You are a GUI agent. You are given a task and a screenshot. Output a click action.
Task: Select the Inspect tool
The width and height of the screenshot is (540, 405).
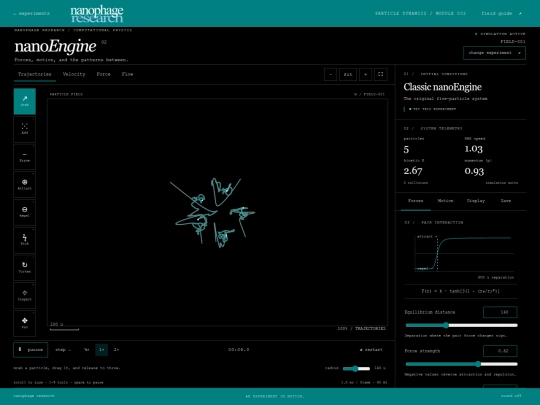point(24,296)
